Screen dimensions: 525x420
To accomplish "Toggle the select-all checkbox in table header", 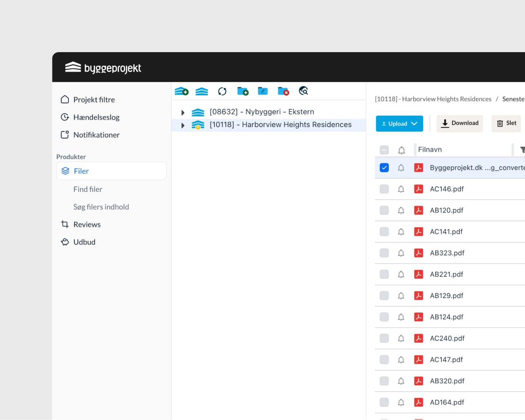I will coord(384,150).
